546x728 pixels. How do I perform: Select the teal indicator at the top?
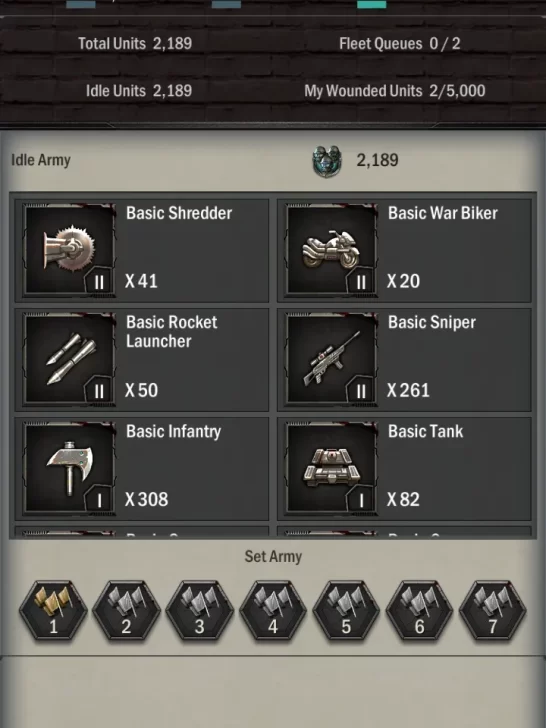(x=371, y=4)
